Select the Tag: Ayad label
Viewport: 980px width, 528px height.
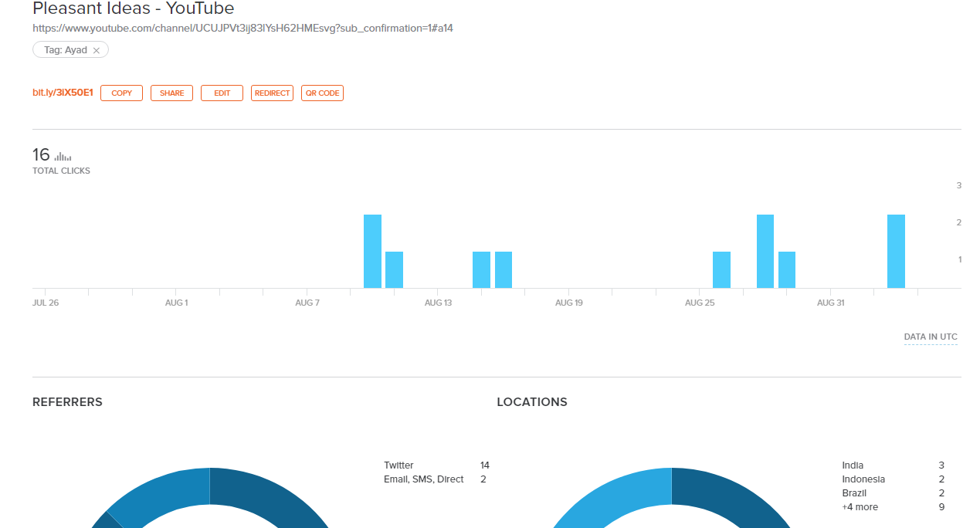coord(66,50)
